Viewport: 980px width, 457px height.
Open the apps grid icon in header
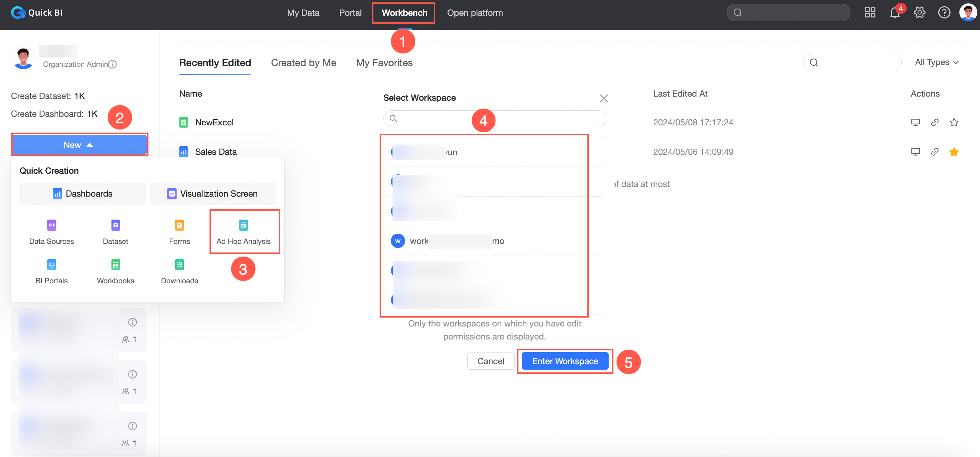pos(870,13)
